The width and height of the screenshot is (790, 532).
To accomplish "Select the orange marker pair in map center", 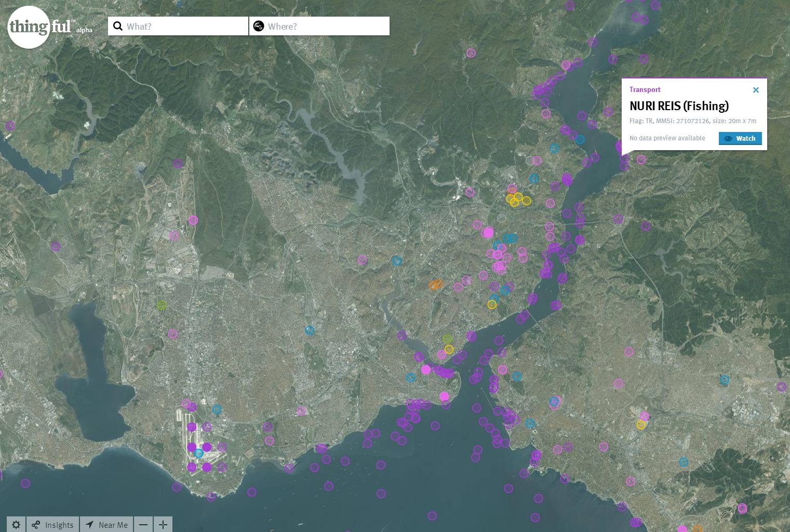I will pos(435,284).
